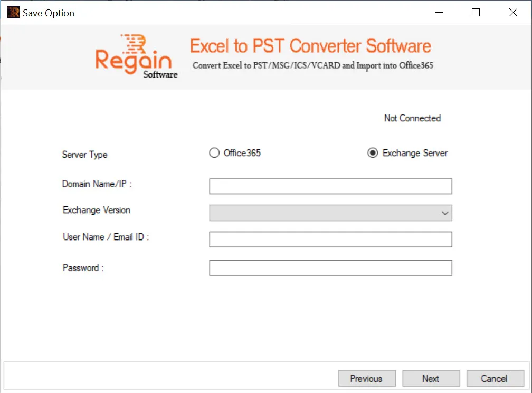Minimize the Save Option window
The width and height of the screenshot is (532, 393).
[x=439, y=13]
